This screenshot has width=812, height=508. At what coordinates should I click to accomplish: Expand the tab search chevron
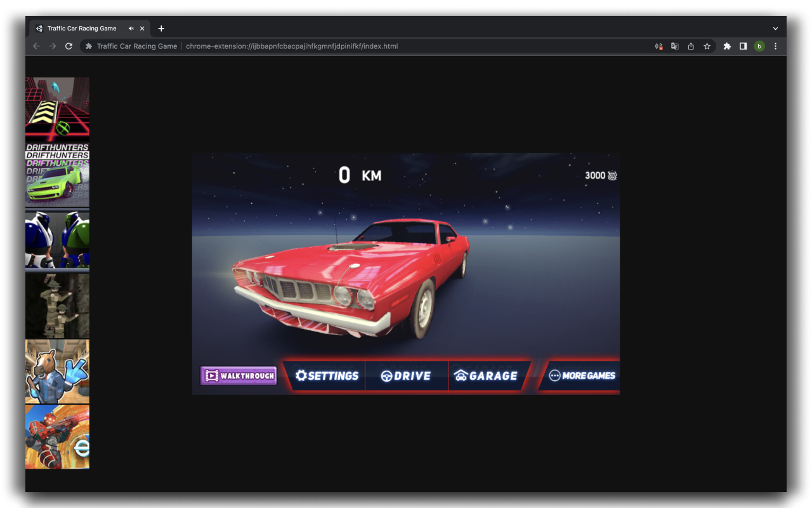tap(775, 29)
